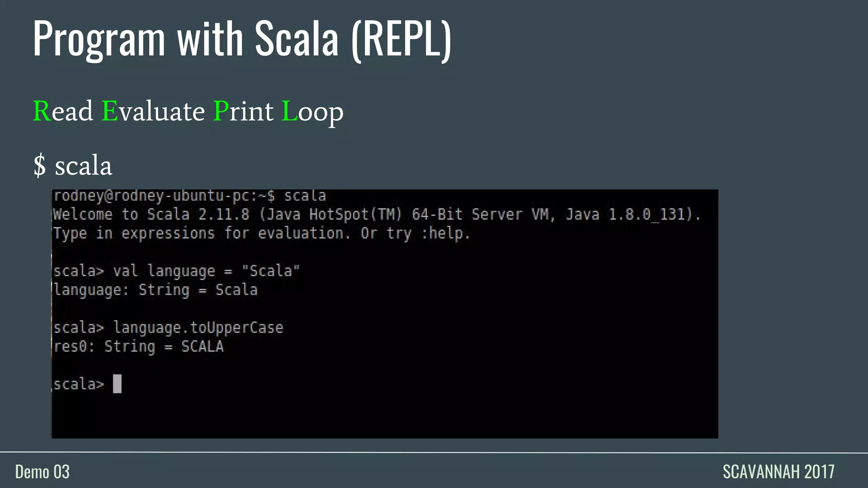Click the "Read Evaluate Print Loop" subtitle
Image resolution: width=868 pixels, height=488 pixels.
point(188,111)
